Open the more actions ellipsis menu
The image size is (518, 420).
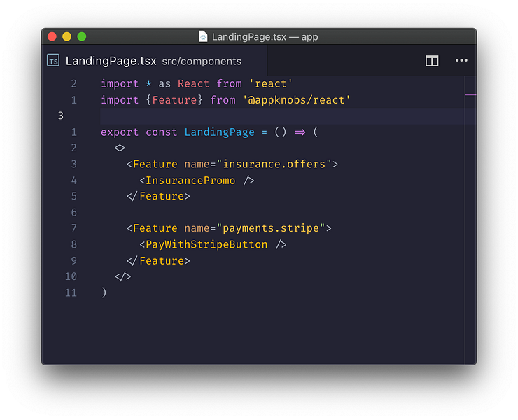(461, 60)
